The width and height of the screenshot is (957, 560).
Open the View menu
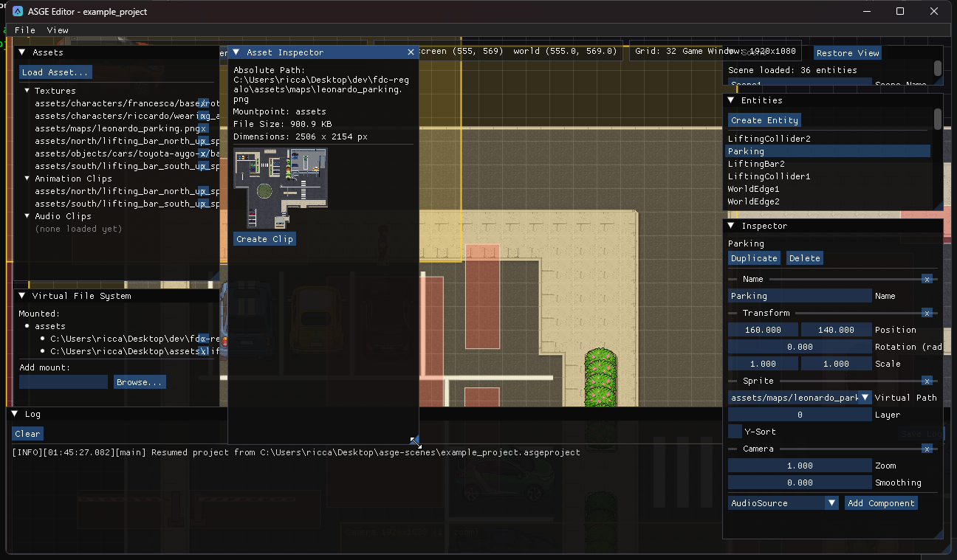tap(58, 30)
